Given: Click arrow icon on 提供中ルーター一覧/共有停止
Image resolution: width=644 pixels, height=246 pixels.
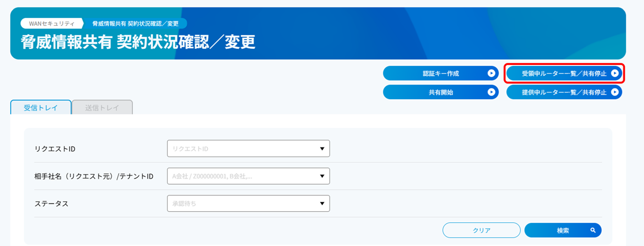Looking at the screenshot, I should 615,92.
